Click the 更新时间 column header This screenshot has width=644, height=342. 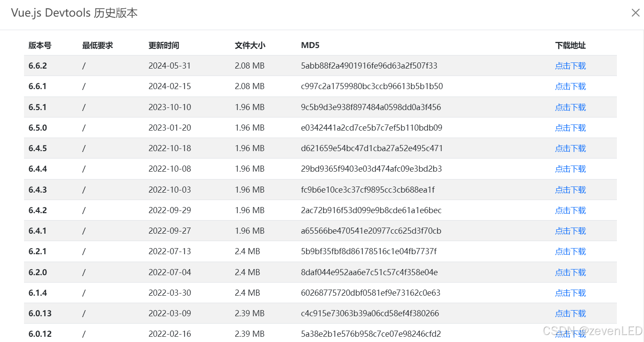click(164, 45)
